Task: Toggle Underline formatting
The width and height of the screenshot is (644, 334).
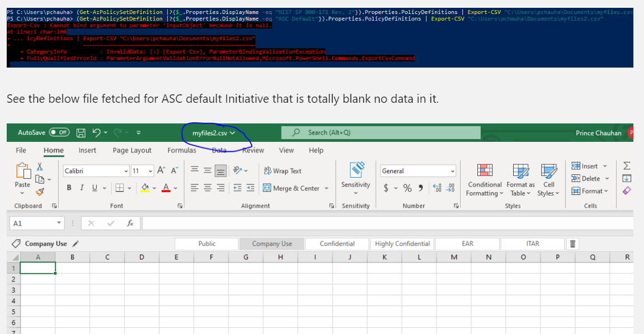Action: click(x=94, y=188)
